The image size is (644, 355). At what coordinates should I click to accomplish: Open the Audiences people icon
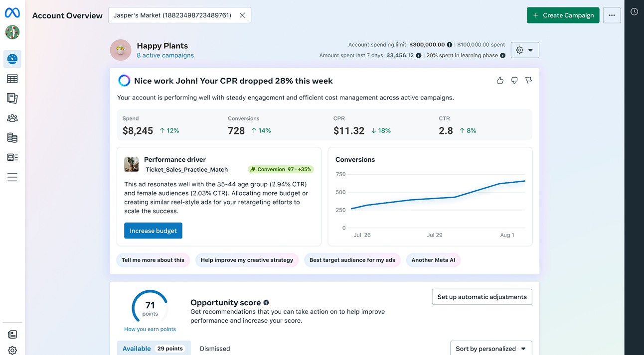[x=12, y=118]
